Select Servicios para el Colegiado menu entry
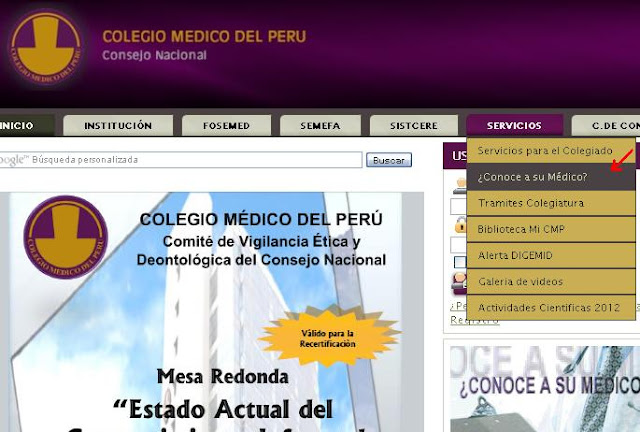640x432 pixels. click(x=551, y=151)
